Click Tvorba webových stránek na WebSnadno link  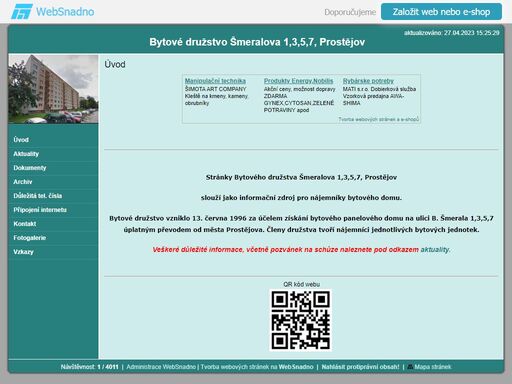coord(257,367)
